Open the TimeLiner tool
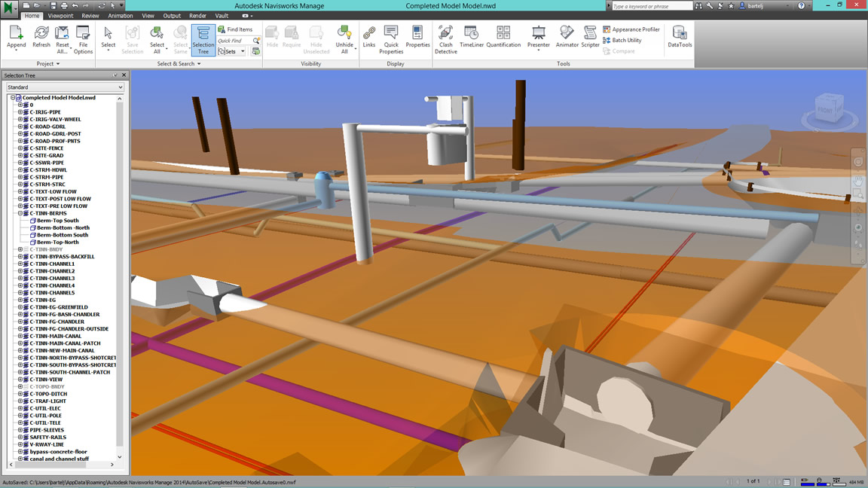 tap(471, 38)
